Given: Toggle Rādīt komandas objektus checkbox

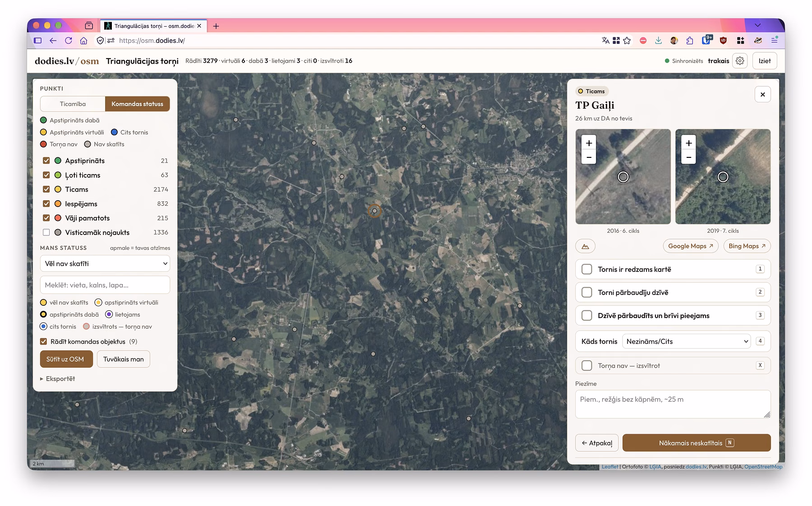Looking at the screenshot, I should tap(44, 341).
